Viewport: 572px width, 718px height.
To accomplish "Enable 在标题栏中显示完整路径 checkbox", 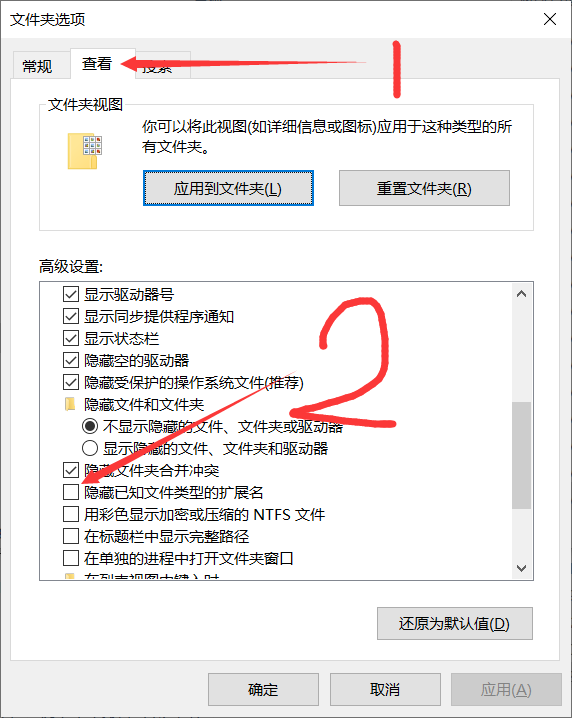I will pos(71,536).
